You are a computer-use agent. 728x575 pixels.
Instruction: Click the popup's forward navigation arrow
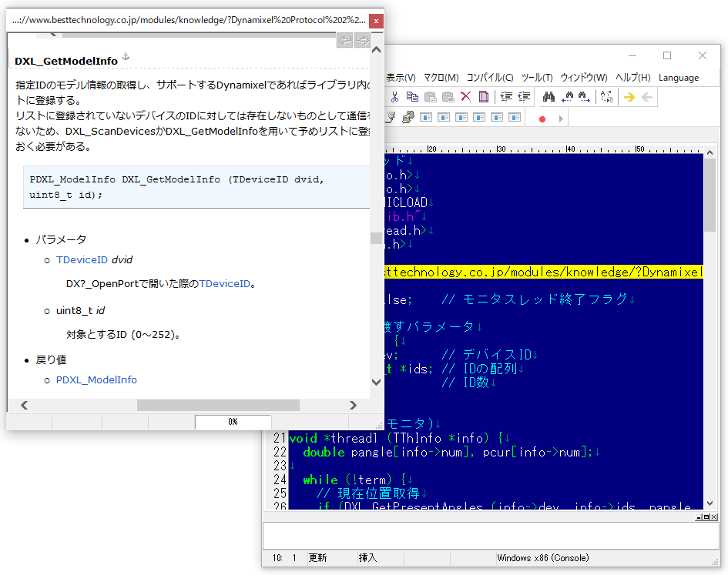click(x=362, y=40)
